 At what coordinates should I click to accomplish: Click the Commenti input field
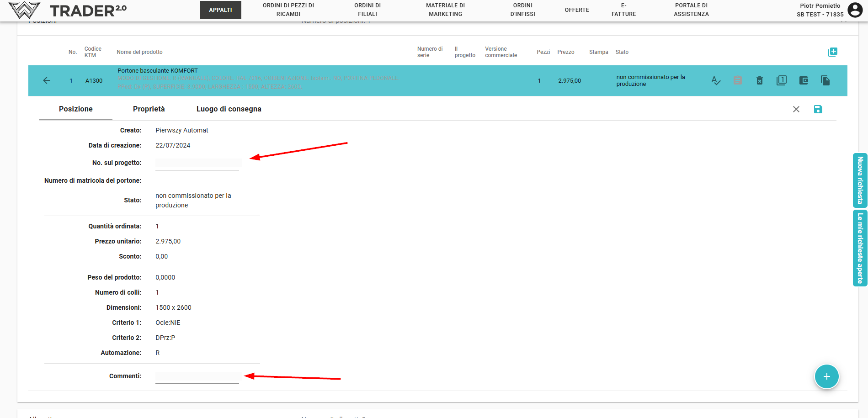tap(197, 377)
